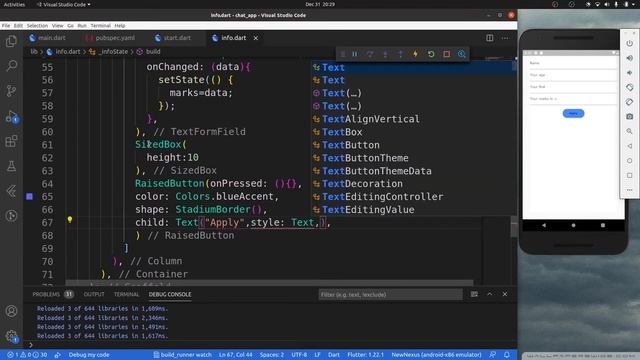Open the Selection menu

[37, 25]
